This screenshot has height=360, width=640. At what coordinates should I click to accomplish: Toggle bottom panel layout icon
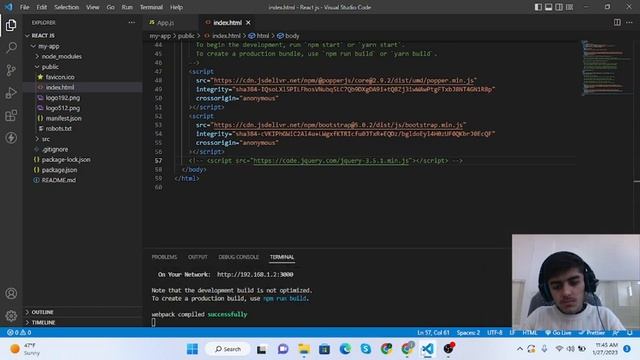549,7
